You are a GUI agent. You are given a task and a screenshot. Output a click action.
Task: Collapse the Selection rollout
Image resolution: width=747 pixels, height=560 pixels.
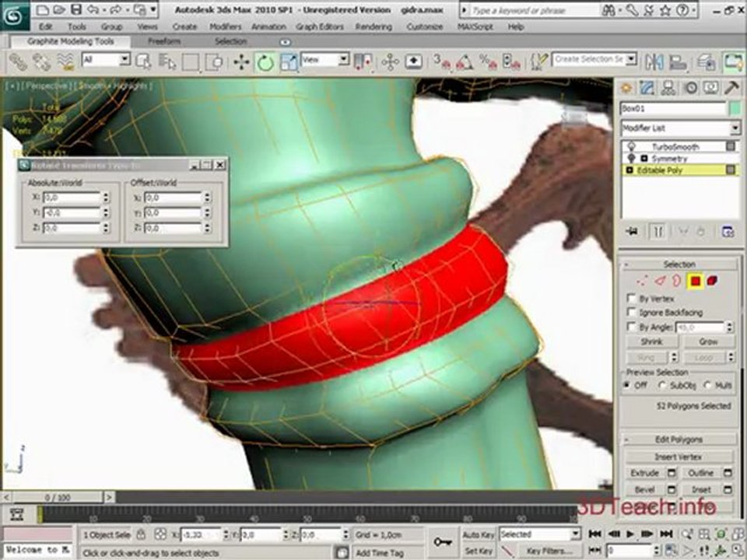[679, 264]
